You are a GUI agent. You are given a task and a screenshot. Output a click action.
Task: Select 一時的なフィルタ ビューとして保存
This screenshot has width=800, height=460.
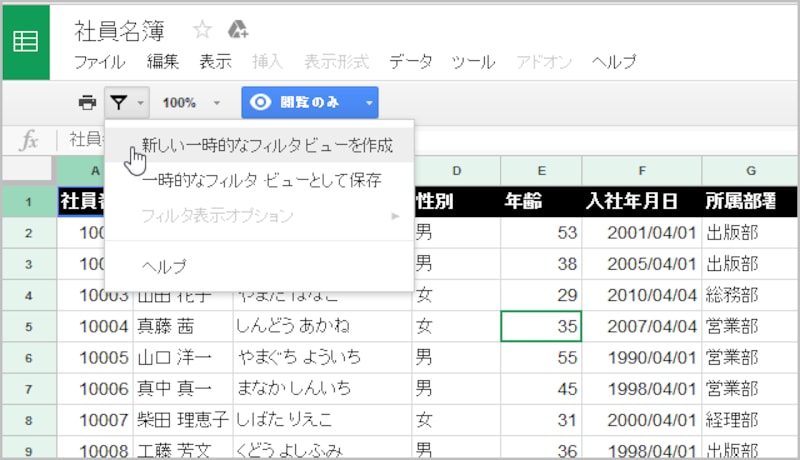(x=259, y=180)
